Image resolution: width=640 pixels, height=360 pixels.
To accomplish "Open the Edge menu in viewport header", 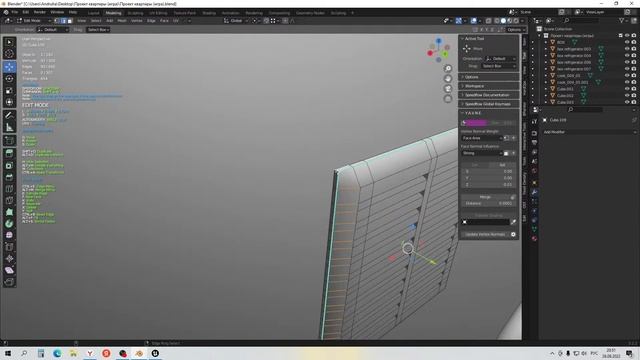I will [151, 21].
